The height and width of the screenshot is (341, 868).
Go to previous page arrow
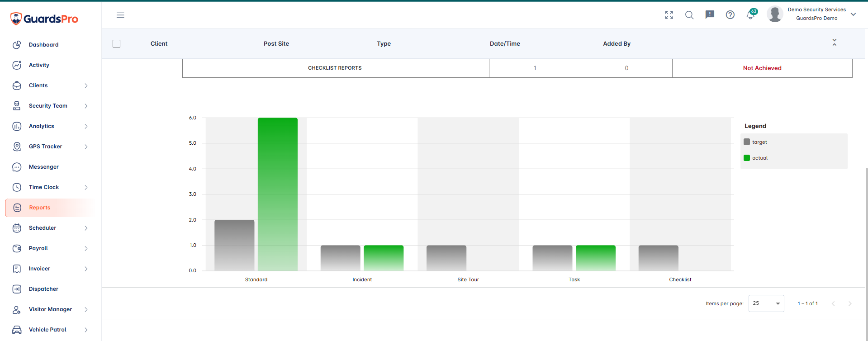coord(833,303)
